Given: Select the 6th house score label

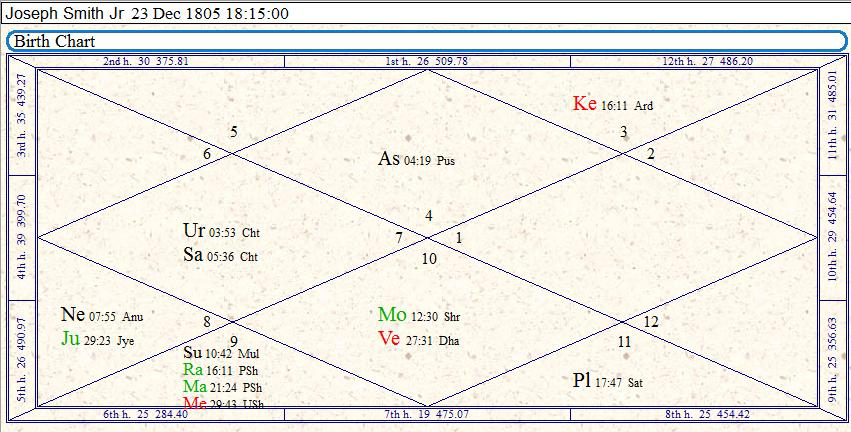Looking at the screenshot, I should point(146,414).
